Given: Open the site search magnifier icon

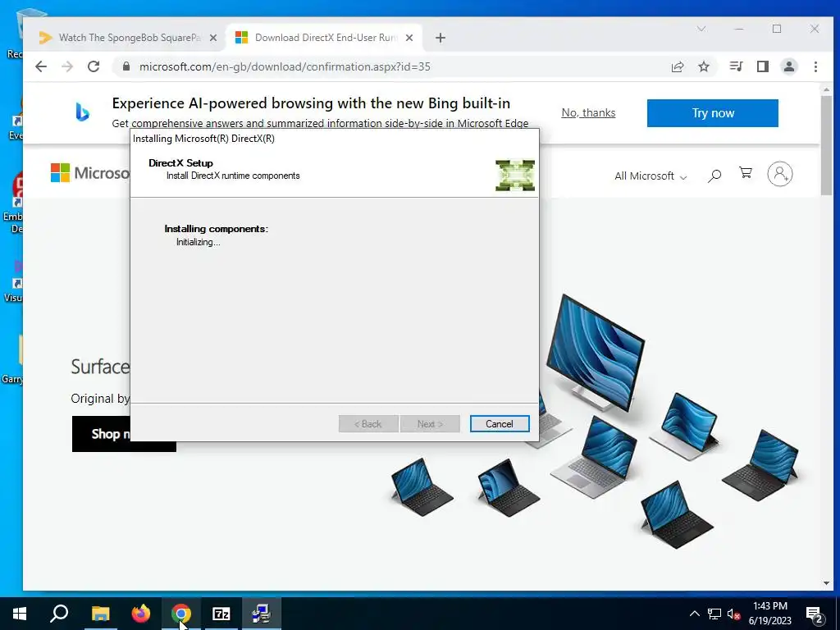Looking at the screenshot, I should point(714,176).
